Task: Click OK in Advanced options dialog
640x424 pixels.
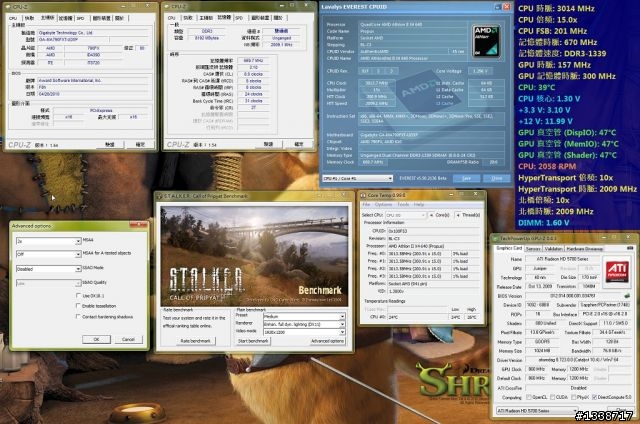Action: pyautogui.click(x=96, y=339)
